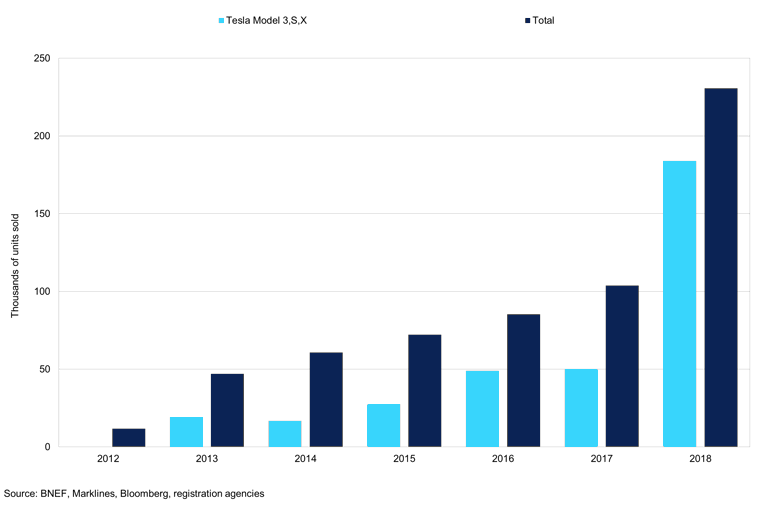Click the Thousands of units sold axis title
This screenshot has height=506, width=770.
(x=15, y=266)
